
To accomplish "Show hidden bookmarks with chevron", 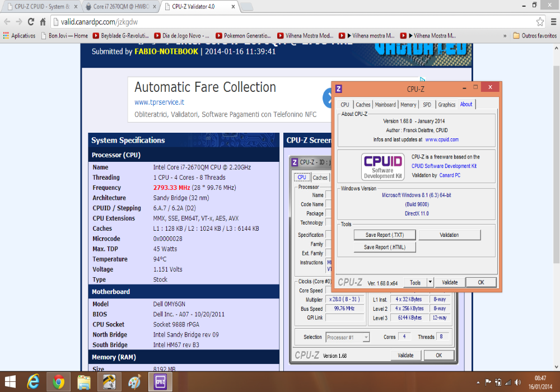I will coord(505,36).
